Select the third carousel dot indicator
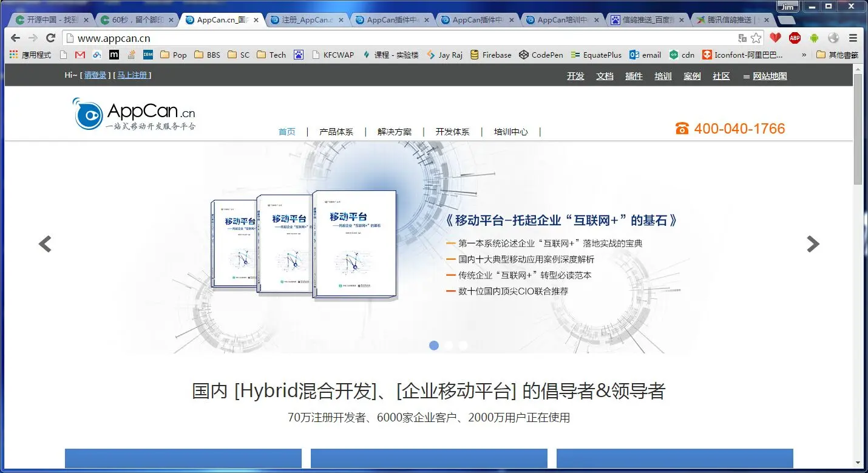Screen dimensions: 868x473 [x=463, y=345]
